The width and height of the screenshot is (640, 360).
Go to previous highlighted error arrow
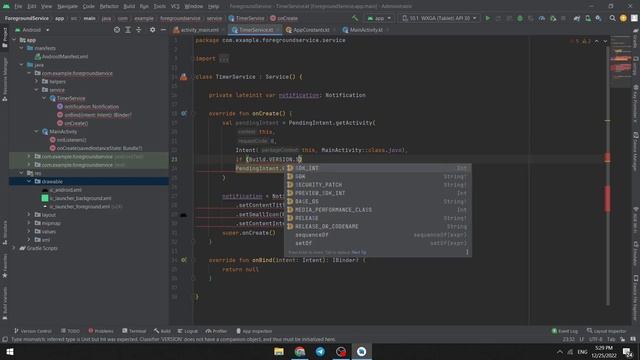point(596,41)
